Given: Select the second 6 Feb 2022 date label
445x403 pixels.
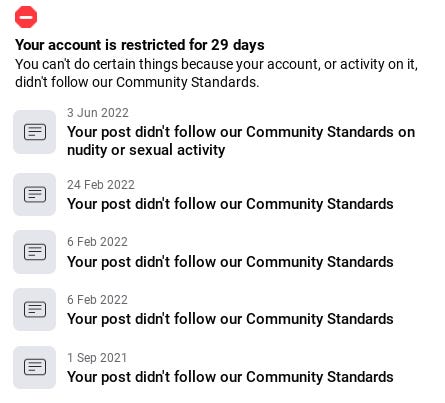Looking at the screenshot, I should (x=97, y=300).
